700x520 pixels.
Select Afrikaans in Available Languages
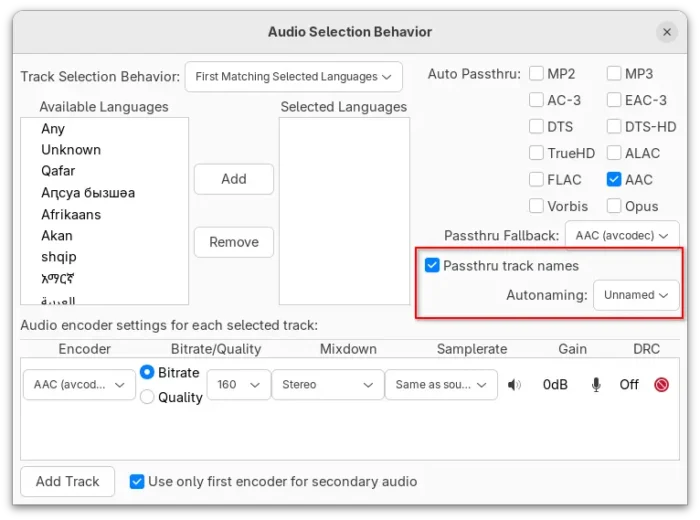pyautogui.click(x=71, y=214)
